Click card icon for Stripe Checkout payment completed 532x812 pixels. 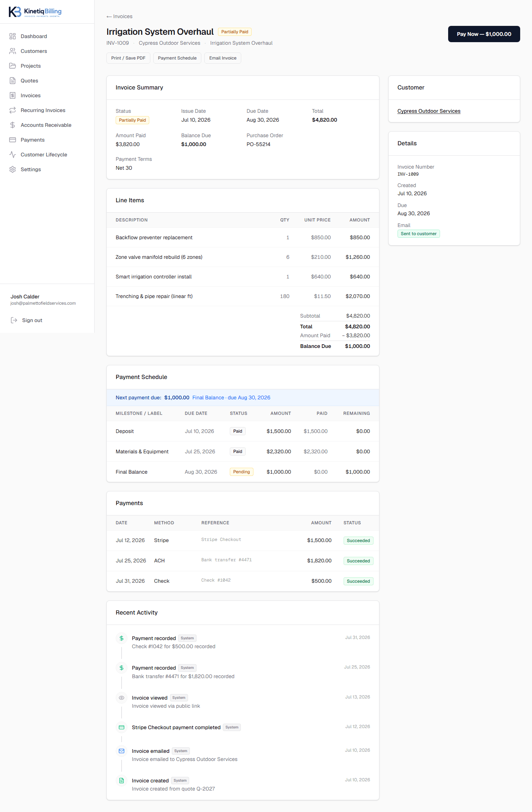pos(122,727)
